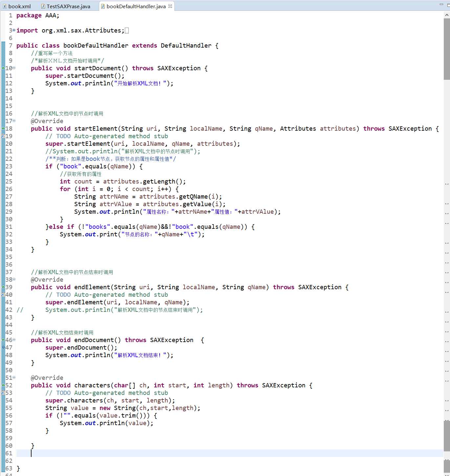The image size is (450, 476).
Task: Expand folded imports at line 3
Action: pyautogui.click(x=14, y=30)
